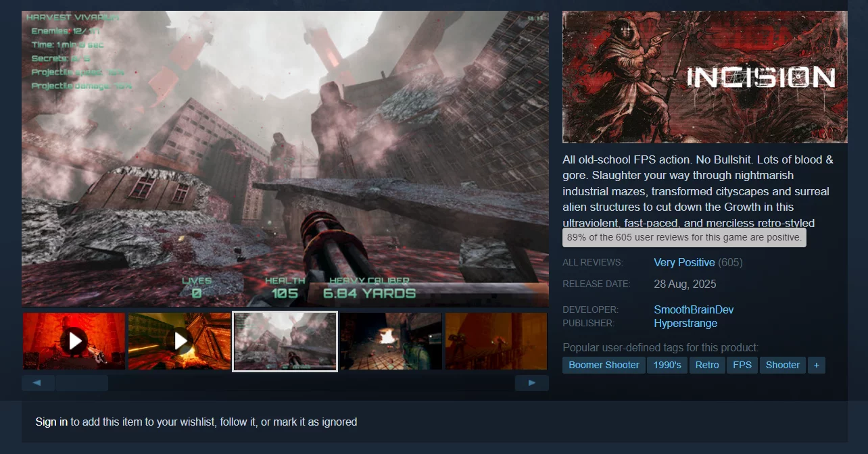Open the 1990's tag
The width and height of the screenshot is (868, 454).
[667, 365]
